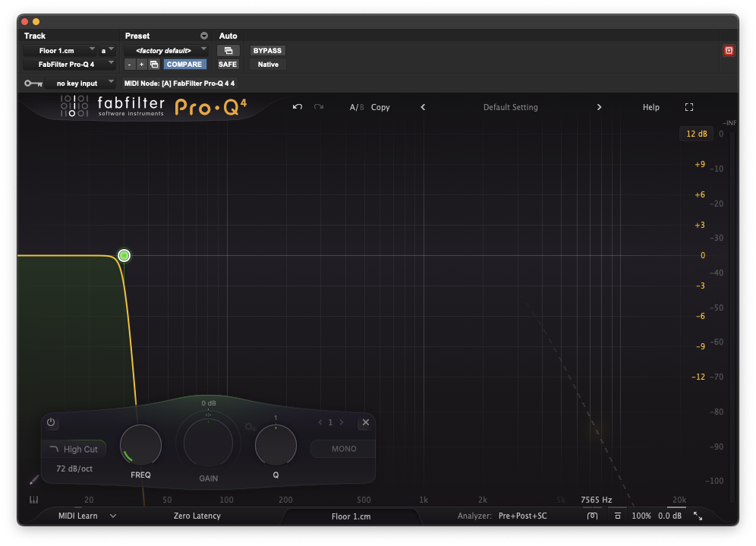Screen dimensions: 756x546
Task: Open the insert position 'a' dropdown
Action: (x=107, y=51)
